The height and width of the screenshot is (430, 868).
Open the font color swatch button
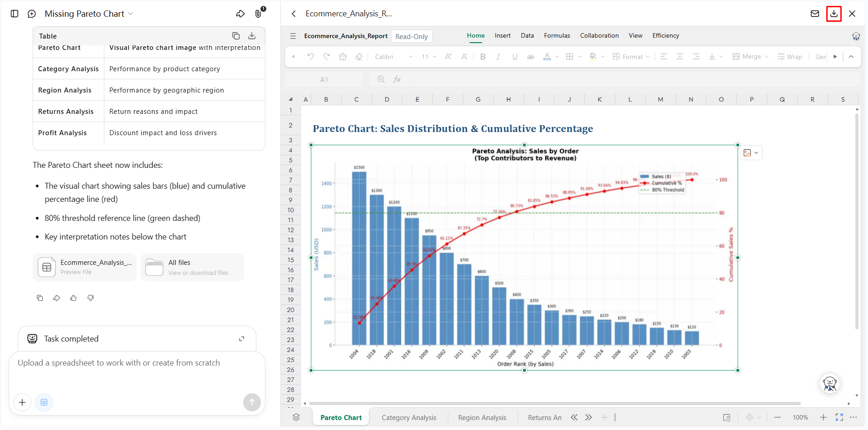(x=547, y=57)
